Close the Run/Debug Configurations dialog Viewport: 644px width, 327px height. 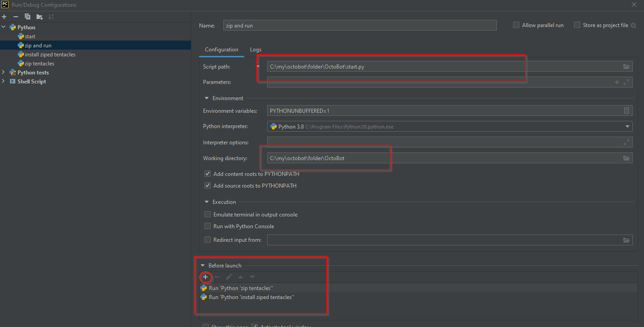click(635, 5)
